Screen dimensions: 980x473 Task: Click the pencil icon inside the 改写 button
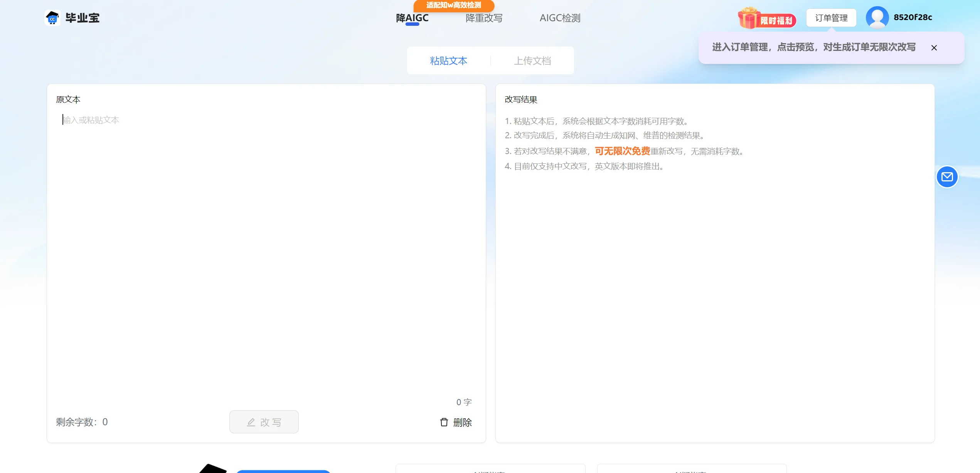pyautogui.click(x=251, y=422)
